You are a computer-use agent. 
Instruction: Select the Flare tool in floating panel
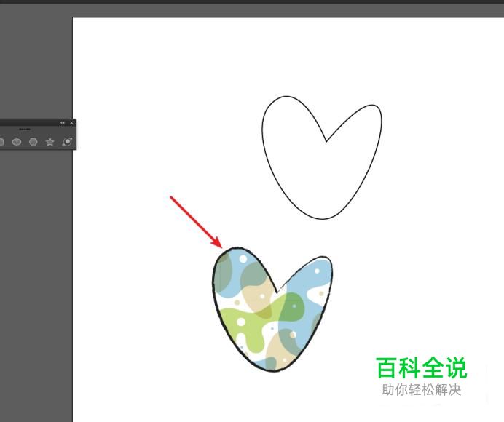67,142
